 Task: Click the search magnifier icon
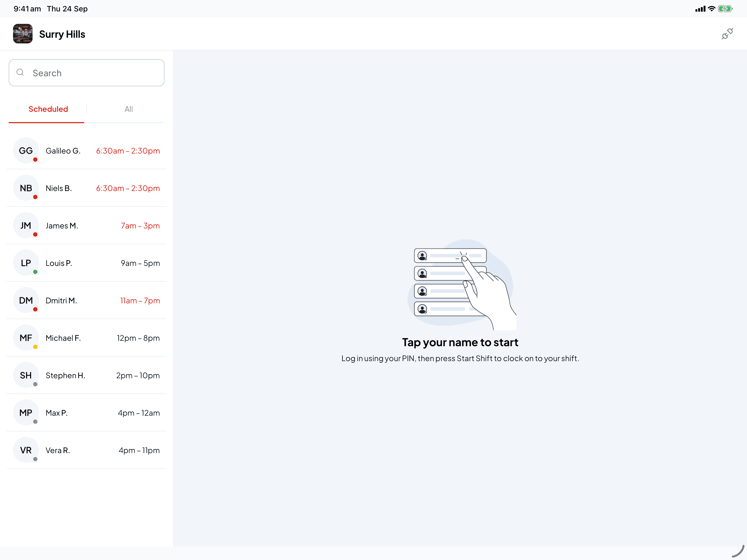20,72
